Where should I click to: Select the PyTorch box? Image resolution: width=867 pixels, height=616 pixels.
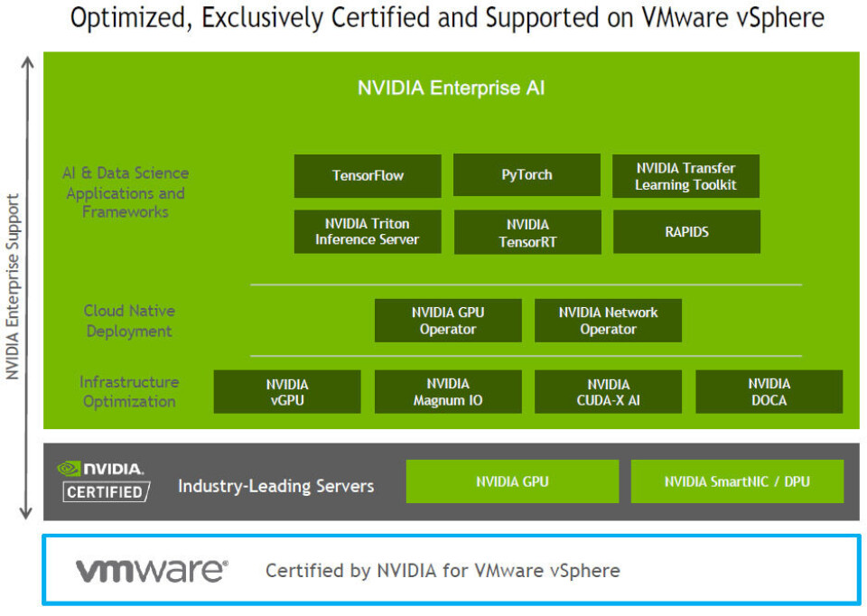pos(527,174)
